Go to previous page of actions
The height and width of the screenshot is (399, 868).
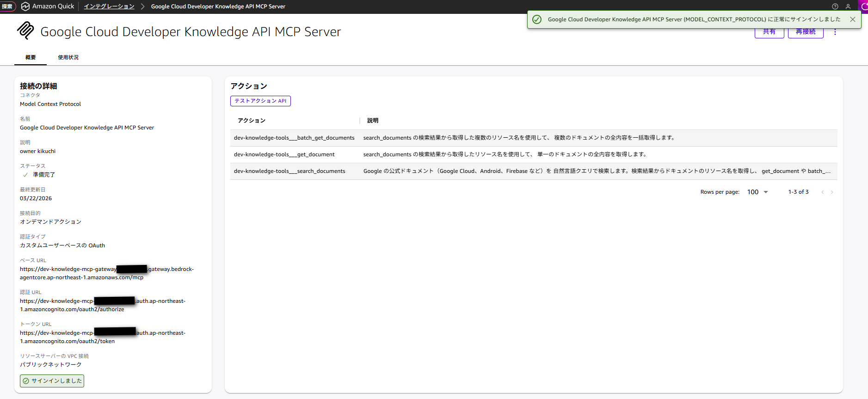pos(822,192)
